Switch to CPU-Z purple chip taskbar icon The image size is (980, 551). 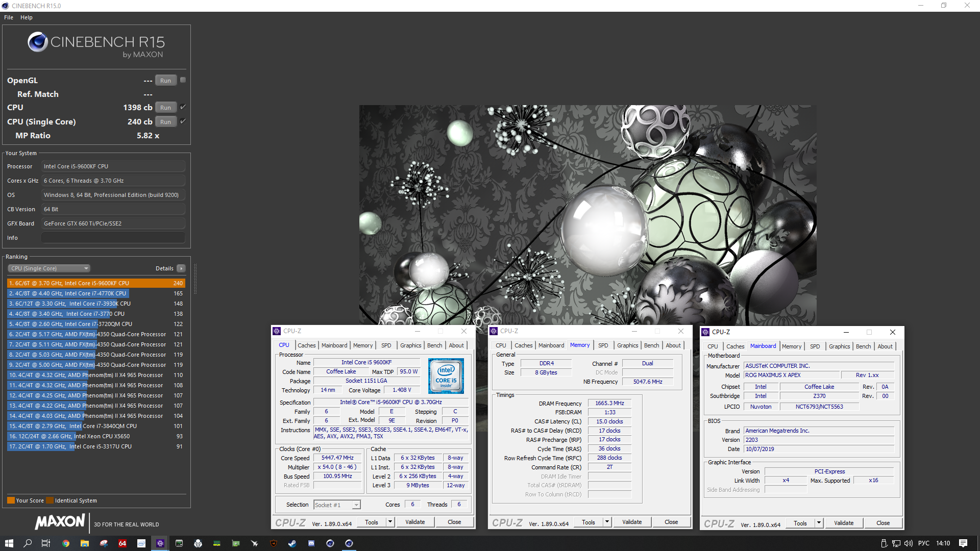(160, 543)
